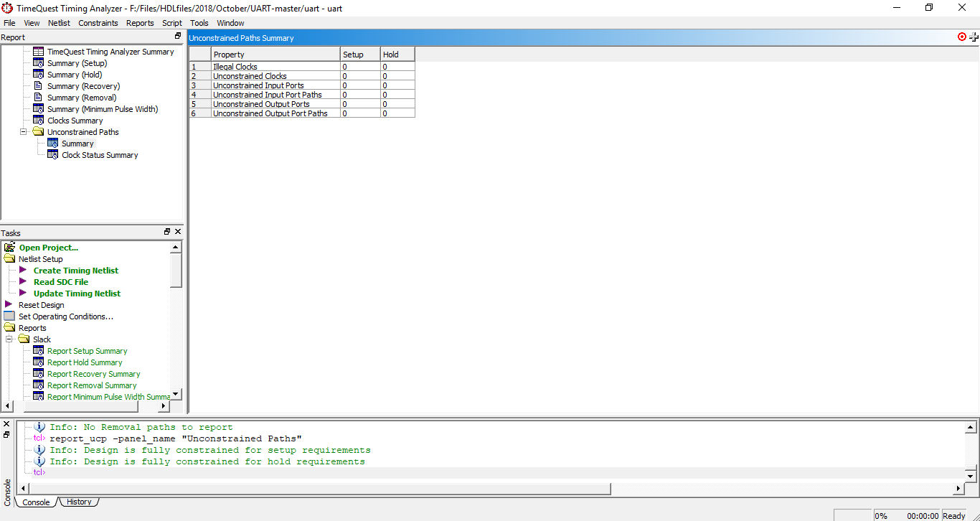
Task: Select the Illegal Clocks table row
Action: [x=302, y=67]
